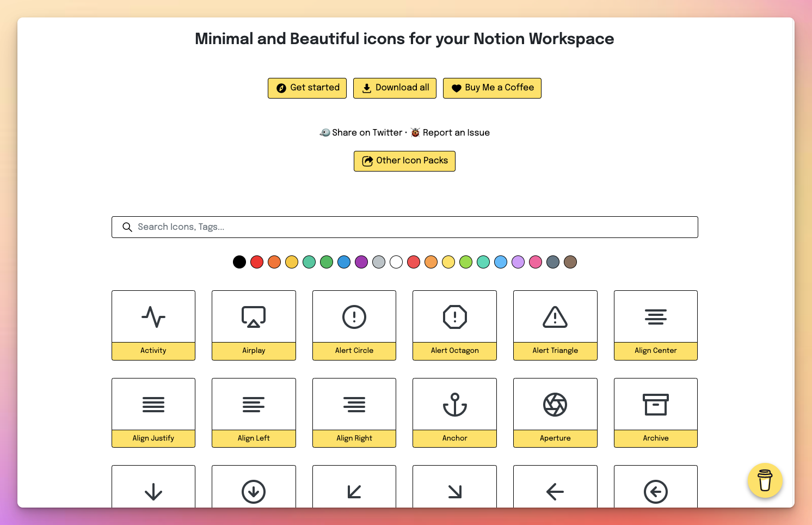
Task: Browse Other Icon Packs
Action: (404, 161)
